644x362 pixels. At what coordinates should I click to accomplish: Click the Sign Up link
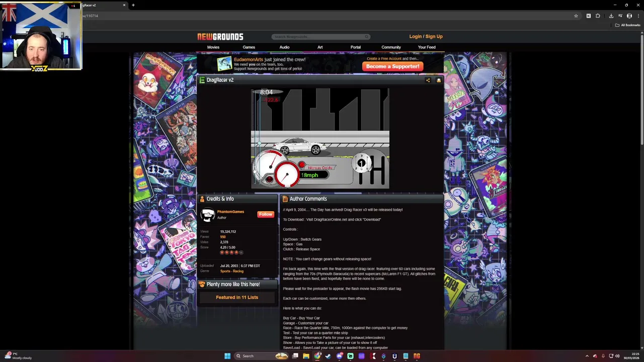[434, 37]
